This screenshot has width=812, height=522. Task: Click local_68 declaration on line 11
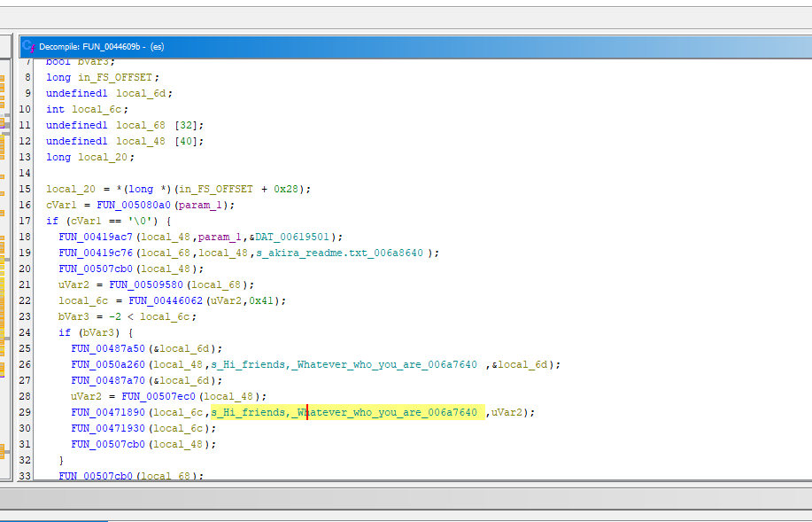click(x=141, y=126)
